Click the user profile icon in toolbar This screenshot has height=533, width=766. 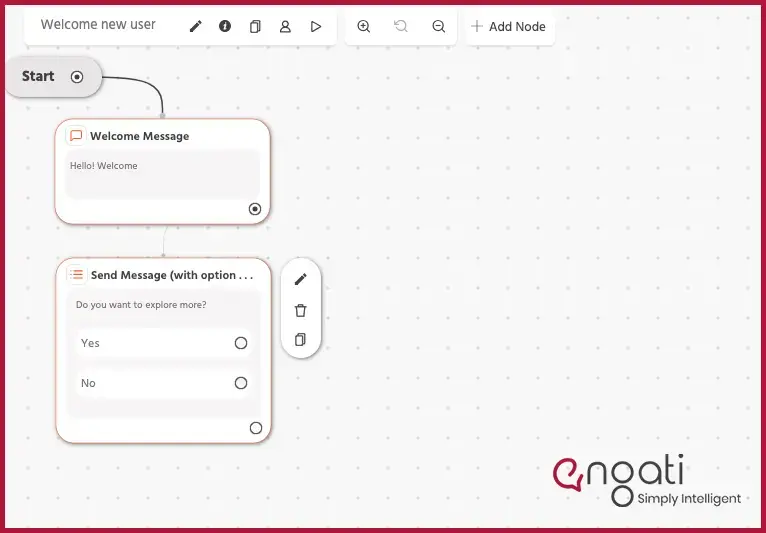click(x=285, y=26)
